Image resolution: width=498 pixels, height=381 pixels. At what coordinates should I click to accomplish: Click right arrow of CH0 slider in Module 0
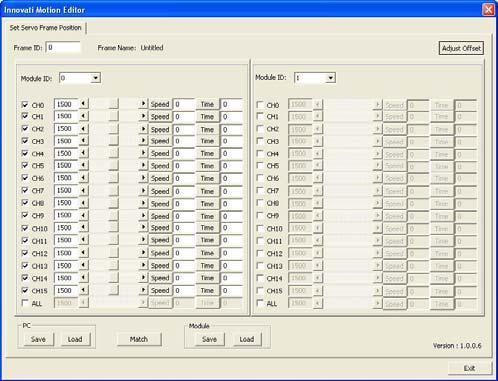(x=143, y=104)
